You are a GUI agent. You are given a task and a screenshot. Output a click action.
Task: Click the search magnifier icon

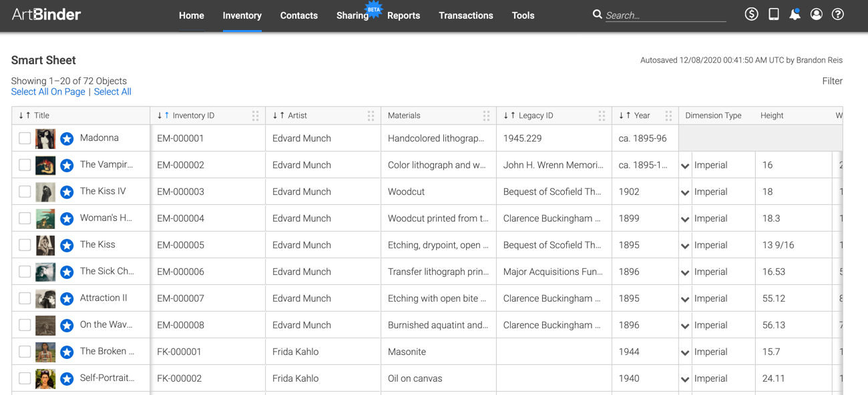[597, 14]
